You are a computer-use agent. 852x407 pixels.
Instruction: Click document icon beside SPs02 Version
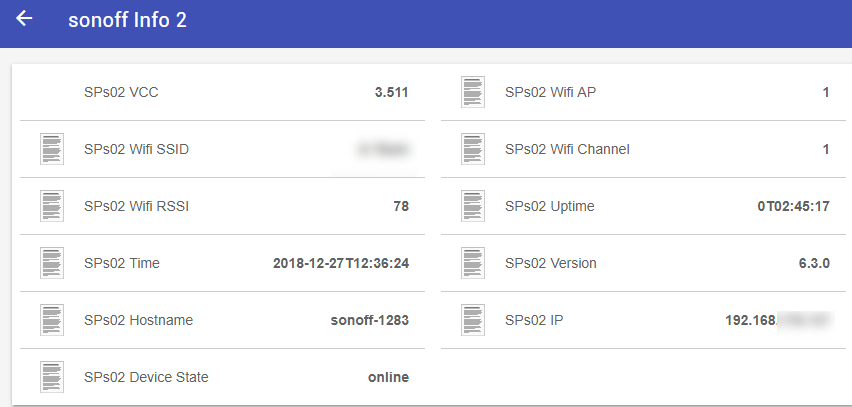click(473, 263)
